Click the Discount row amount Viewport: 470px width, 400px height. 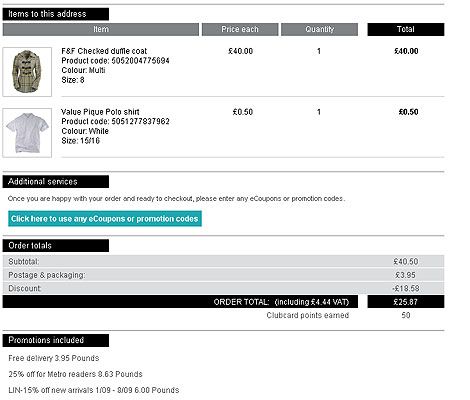click(406, 288)
